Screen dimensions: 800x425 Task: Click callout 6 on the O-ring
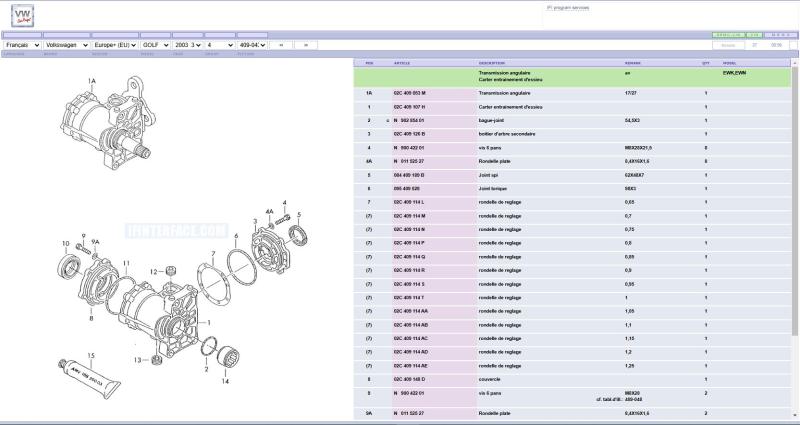click(x=236, y=236)
